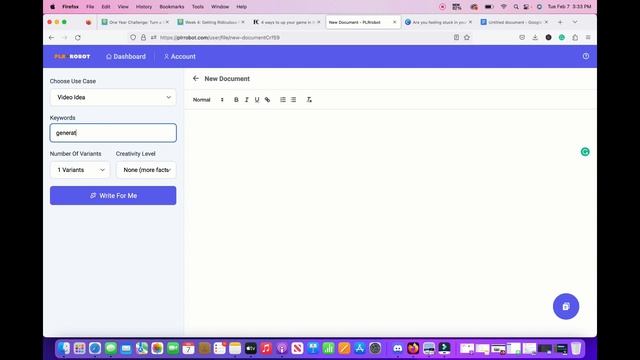Switch to One Year Challenge tab
The image size is (640, 360).
(x=135, y=22)
